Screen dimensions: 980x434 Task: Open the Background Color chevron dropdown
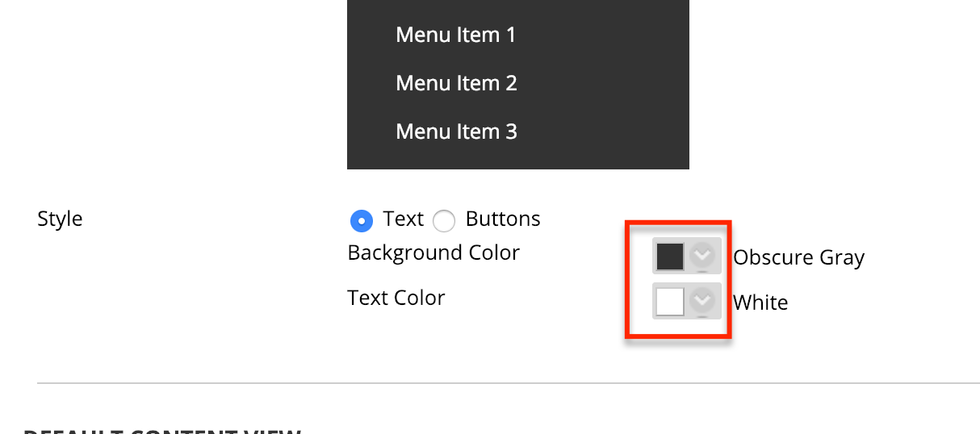703,257
